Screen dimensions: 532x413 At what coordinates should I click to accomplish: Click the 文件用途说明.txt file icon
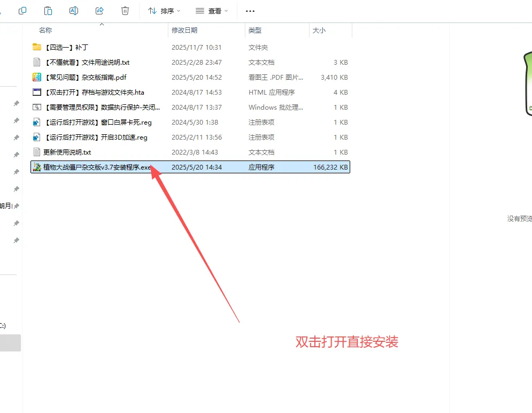[37, 62]
